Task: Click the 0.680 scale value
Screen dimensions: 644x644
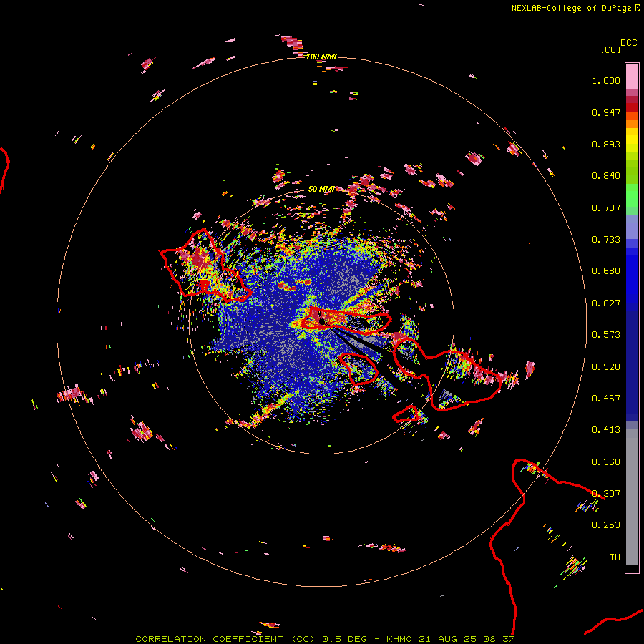Action: tap(606, 271)
